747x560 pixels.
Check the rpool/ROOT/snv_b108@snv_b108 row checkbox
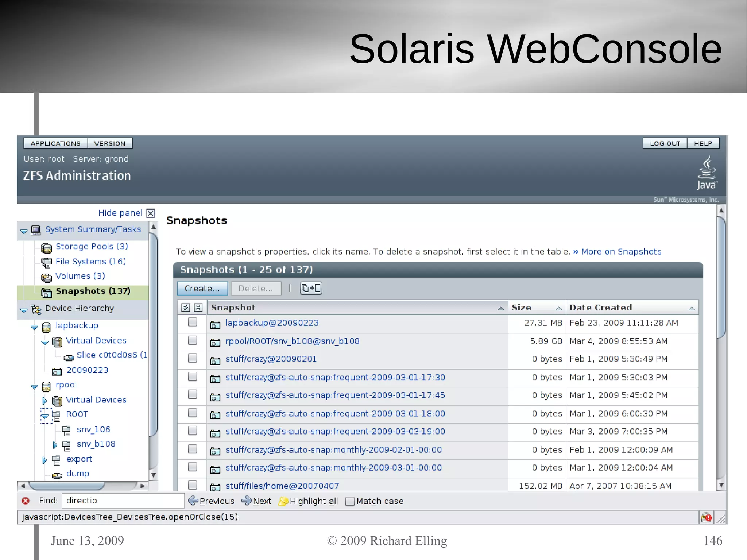pos(192,340)
